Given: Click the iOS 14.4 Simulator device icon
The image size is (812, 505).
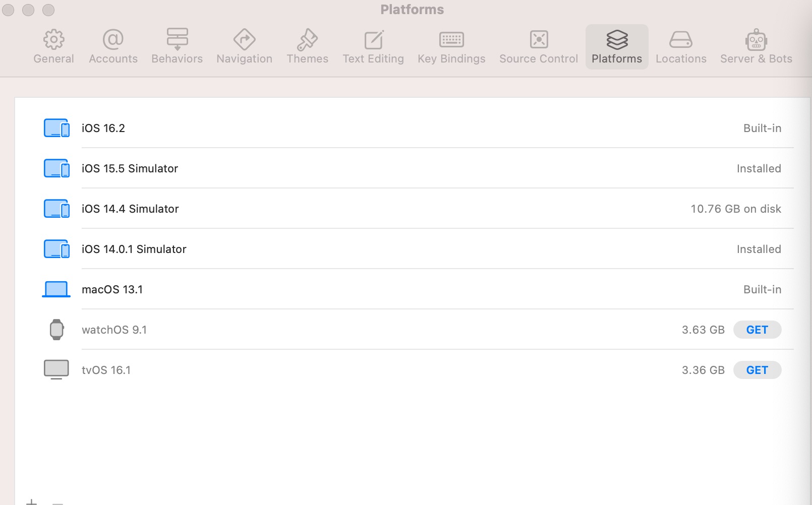Looking at the screenshot, I should pos(56,209).
